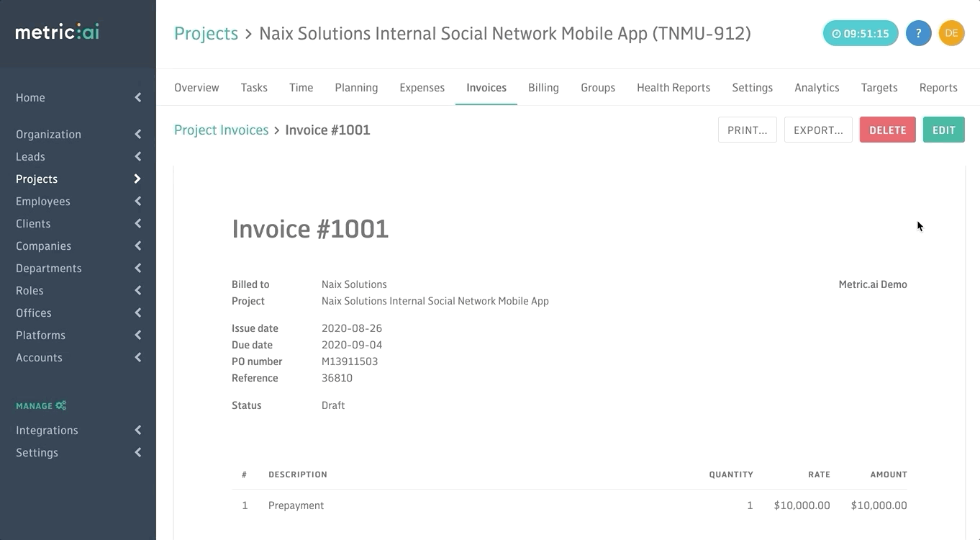The width and height of the screenshot is (980, 540).
Task: Open Departments in the sidebar
Action: pos(49,268)
